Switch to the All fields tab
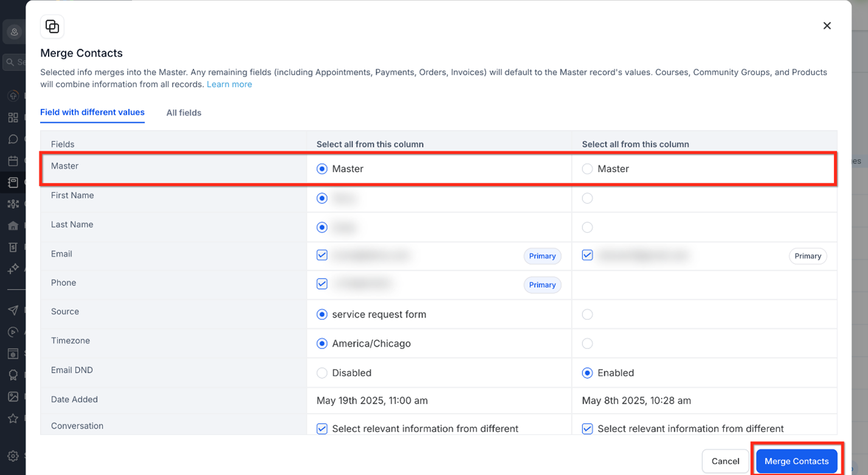This screenshot has width=868, height=475. [184, 113]
